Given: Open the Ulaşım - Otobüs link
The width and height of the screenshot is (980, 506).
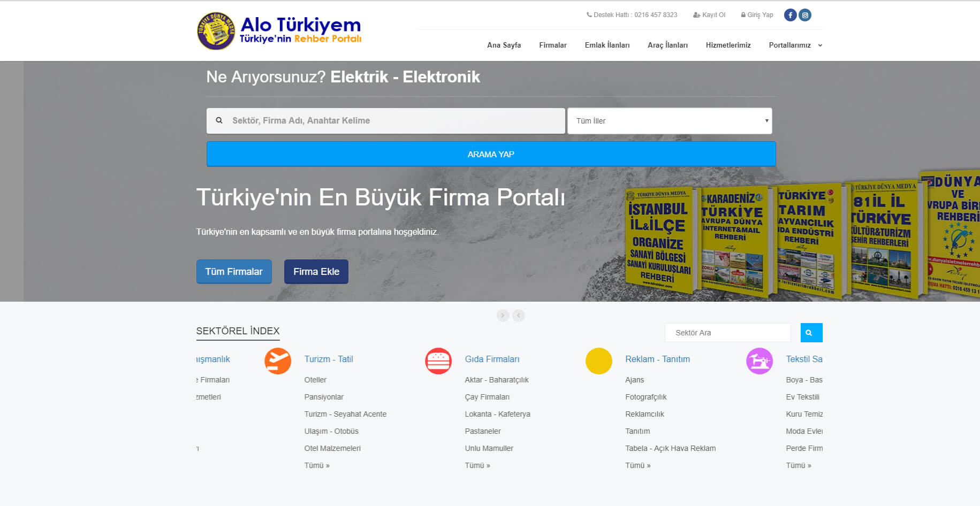Looking at the screenshot, I should 331,431.
